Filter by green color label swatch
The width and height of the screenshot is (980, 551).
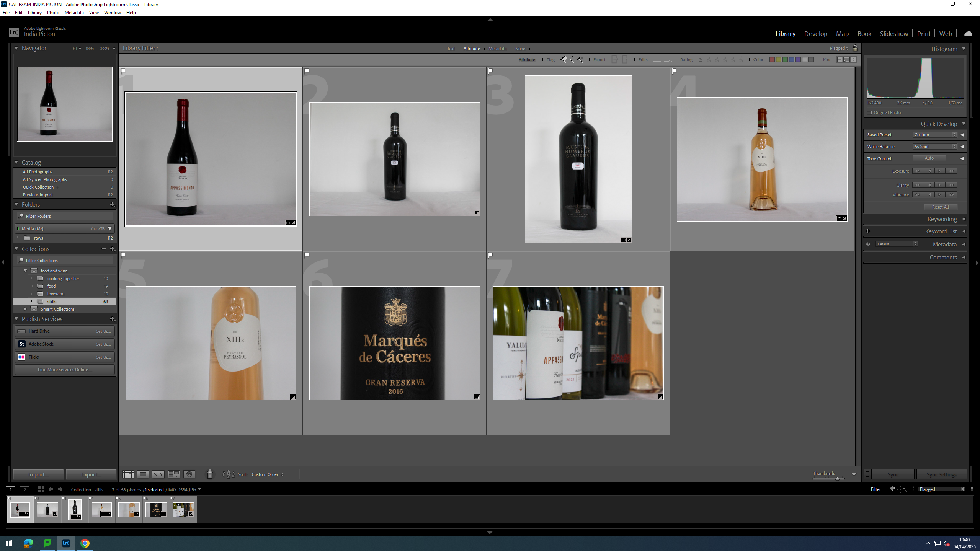point(785,60)
